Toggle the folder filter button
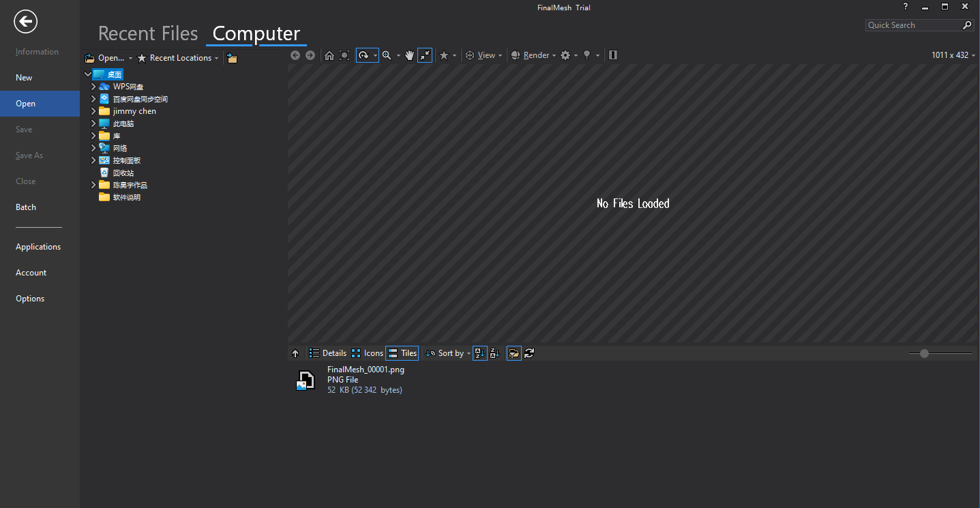 [x=514, y=353]
